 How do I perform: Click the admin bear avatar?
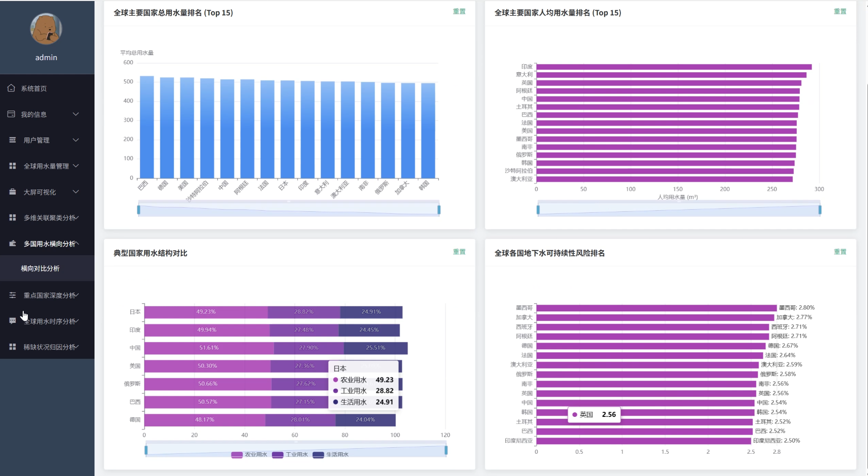(46, 29)
